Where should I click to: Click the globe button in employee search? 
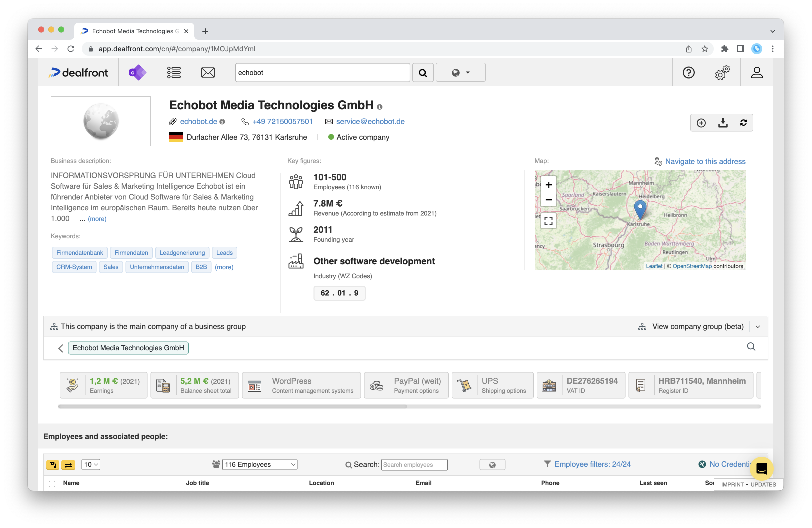point(492,465)
